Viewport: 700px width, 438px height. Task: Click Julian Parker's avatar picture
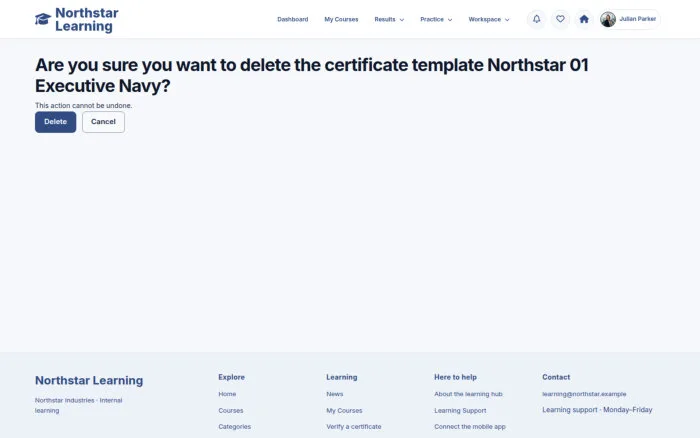[608, 19]
